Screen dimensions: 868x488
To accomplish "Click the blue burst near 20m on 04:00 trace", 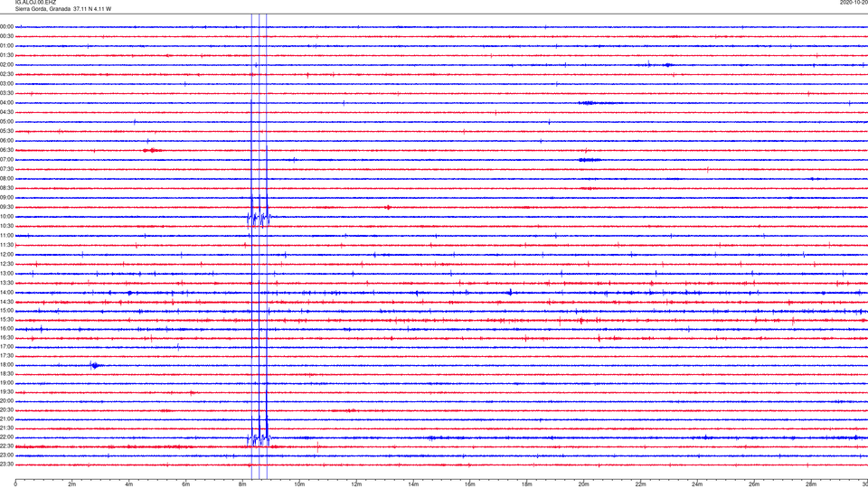I will tap(590, 103).
